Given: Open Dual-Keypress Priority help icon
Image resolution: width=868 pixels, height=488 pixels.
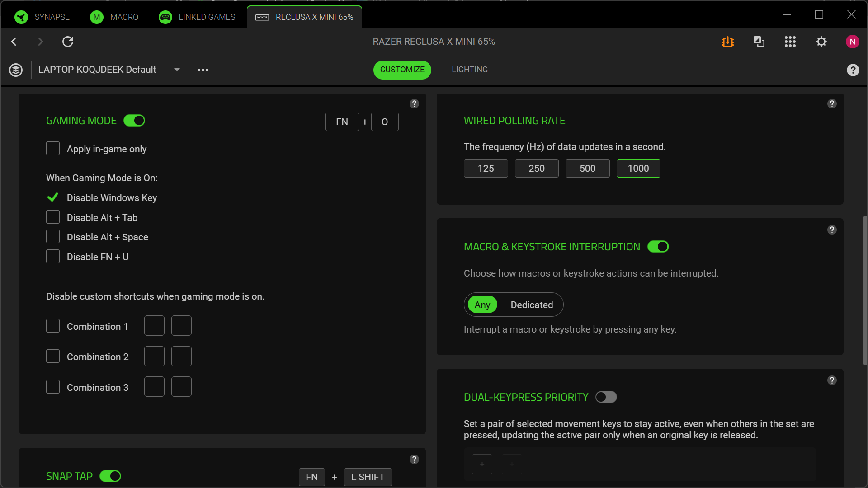Looking at the screenshot, I should click(832, 380).
